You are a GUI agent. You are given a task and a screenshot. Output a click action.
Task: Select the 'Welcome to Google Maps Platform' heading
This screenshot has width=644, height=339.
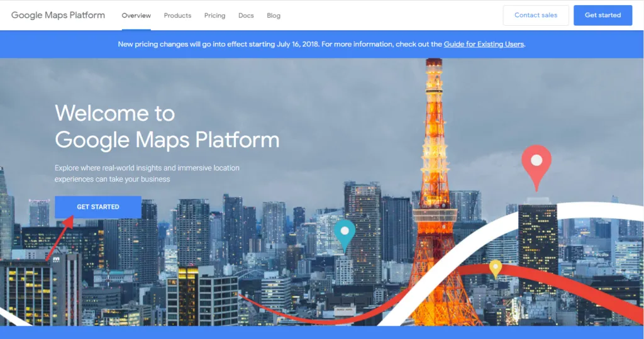point(167,126)
